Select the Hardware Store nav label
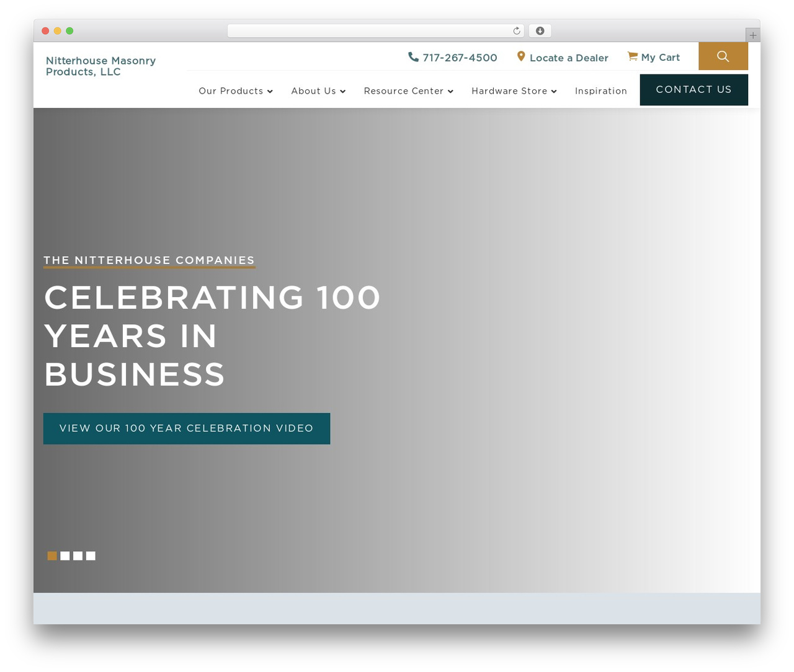The width and height of the screenshot is (794, 672). click(x=509, y=91)
